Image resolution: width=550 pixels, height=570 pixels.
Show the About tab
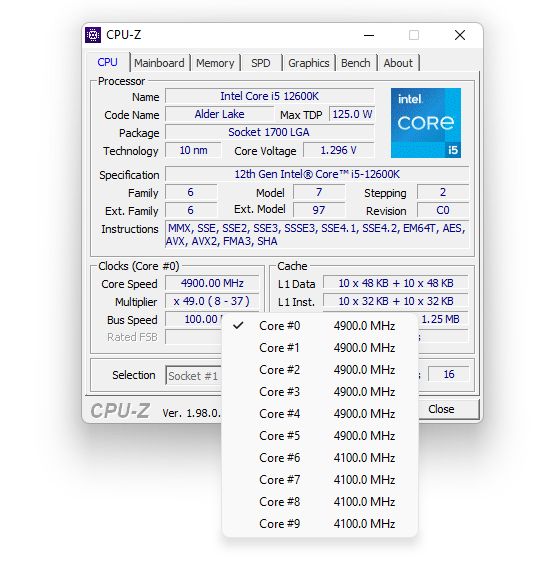pyautogui.click(x=398, y=63)
